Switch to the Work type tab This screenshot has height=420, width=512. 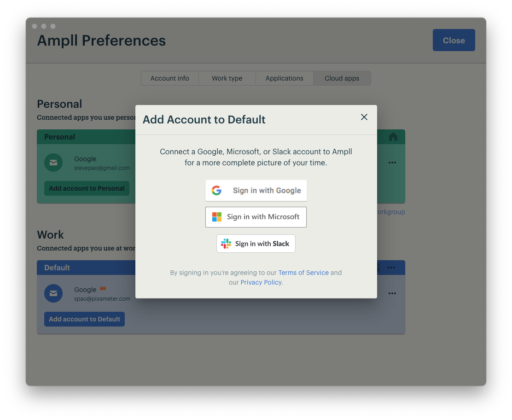pos(227,78)
